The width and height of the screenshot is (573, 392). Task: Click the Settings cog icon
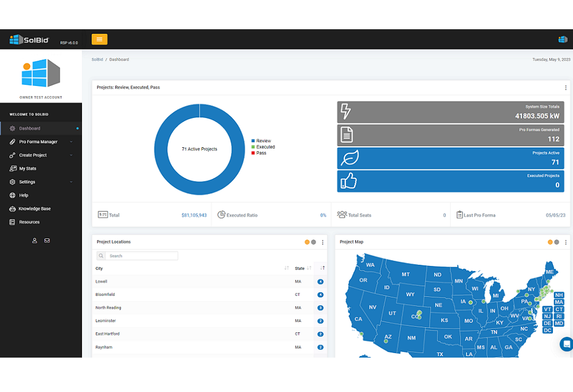13,182
